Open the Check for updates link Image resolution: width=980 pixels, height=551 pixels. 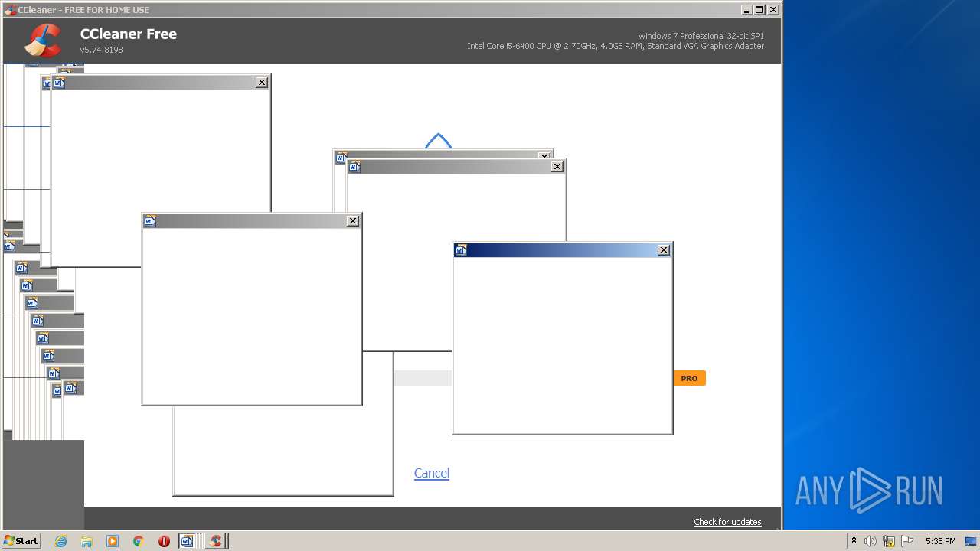(727, 522)
